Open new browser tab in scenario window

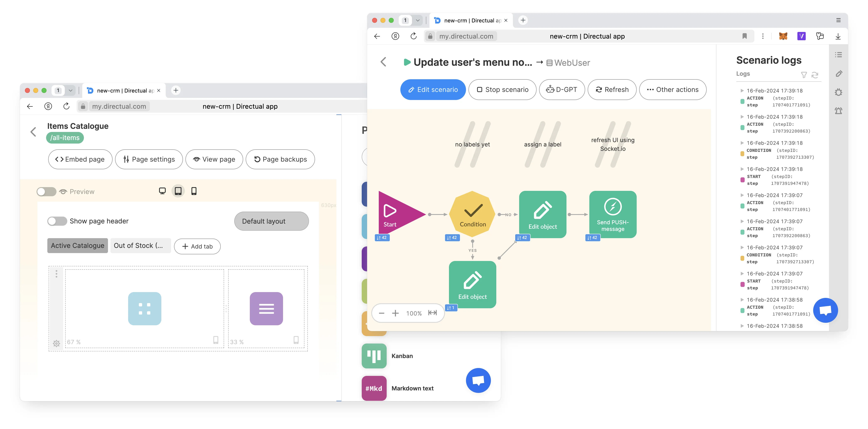point(523,20)
